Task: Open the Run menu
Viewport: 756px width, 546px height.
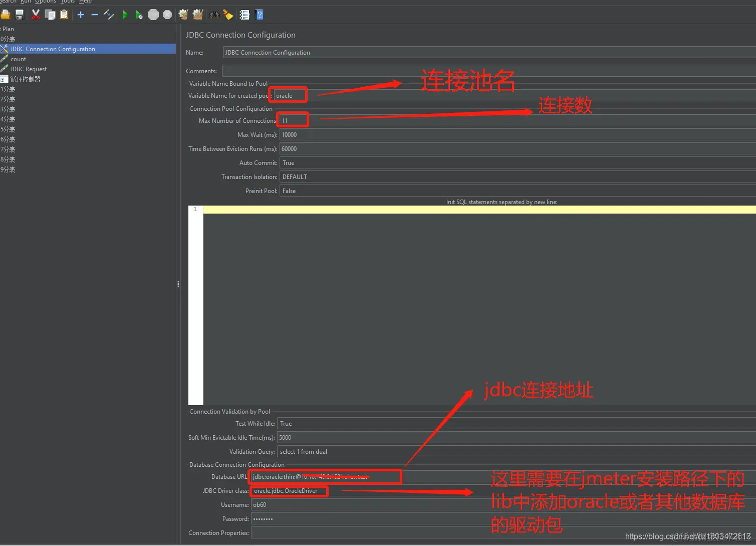Action: (26, 2)
